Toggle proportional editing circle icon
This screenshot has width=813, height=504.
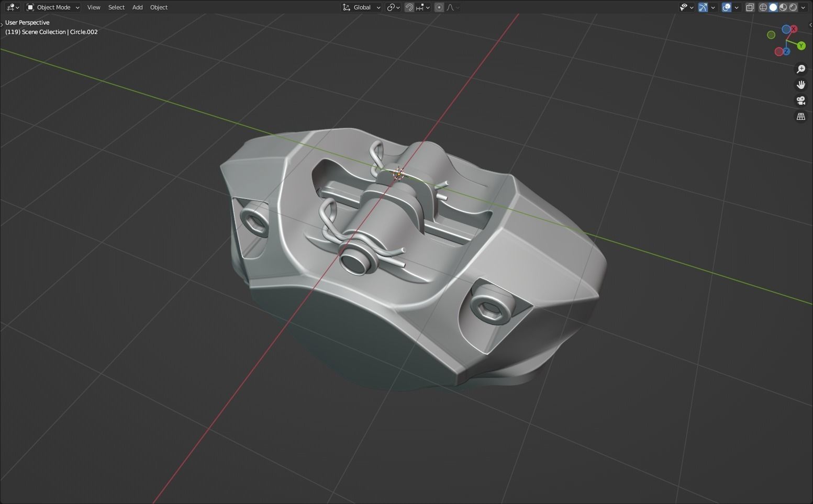point(439,7)
